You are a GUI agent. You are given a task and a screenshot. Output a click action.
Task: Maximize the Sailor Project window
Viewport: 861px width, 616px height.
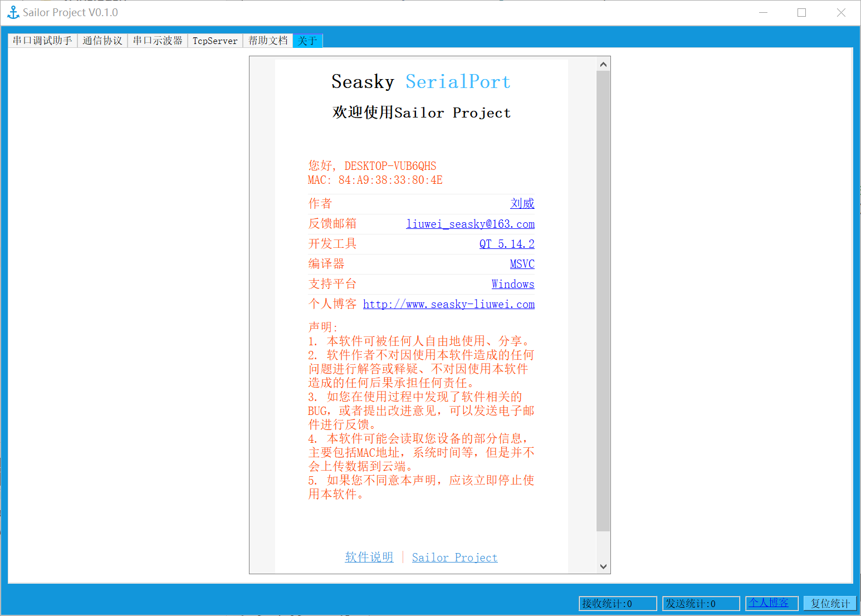pyautogui.click(x=802, y=12)
